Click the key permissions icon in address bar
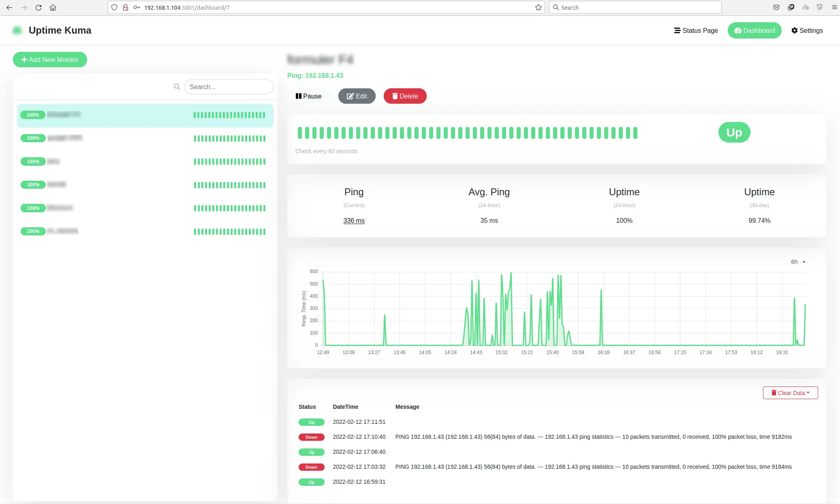Viewport: 840px width, 504px height. [x=137, y=8]
